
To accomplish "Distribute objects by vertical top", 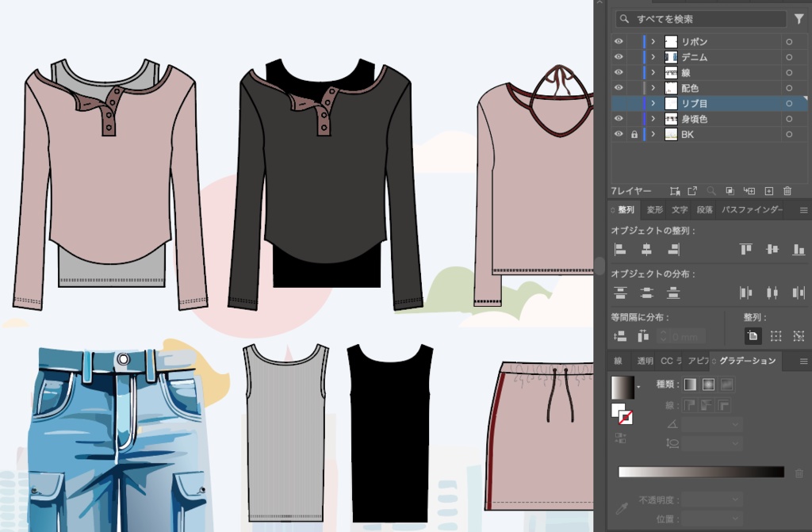I will tap(620, 293).
